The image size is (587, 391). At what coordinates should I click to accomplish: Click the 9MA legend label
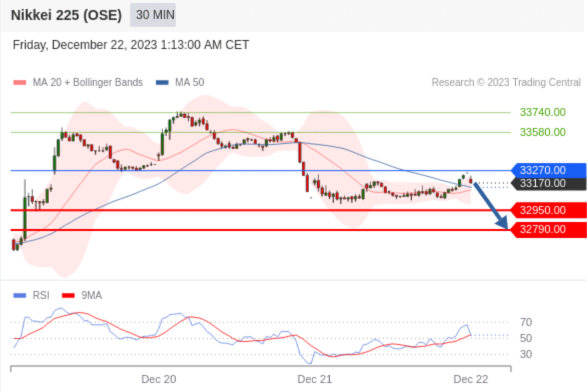(91, 295)
